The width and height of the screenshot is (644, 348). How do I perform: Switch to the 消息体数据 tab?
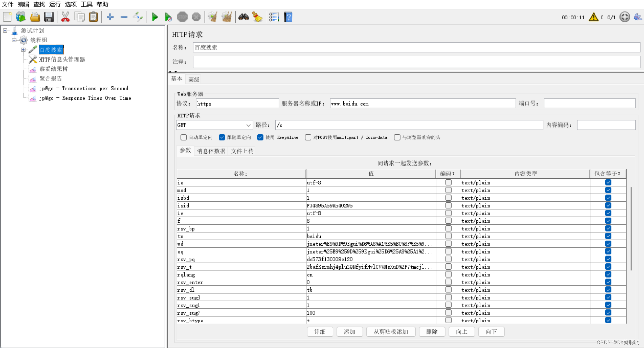click(211, 151)
